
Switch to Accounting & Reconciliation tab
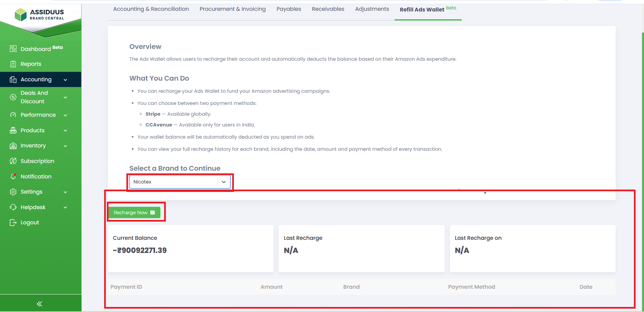tap(151, 9)
